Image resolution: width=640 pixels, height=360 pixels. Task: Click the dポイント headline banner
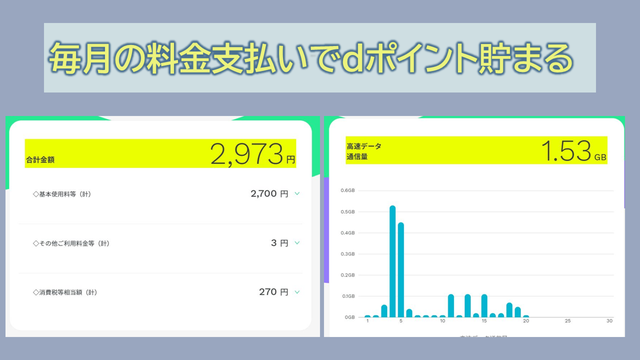320,58
